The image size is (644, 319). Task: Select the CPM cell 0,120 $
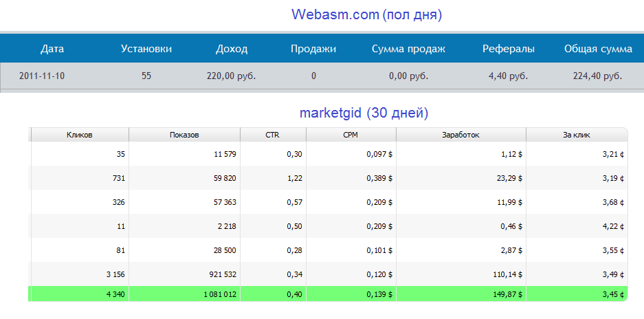[x=379, y=274]
